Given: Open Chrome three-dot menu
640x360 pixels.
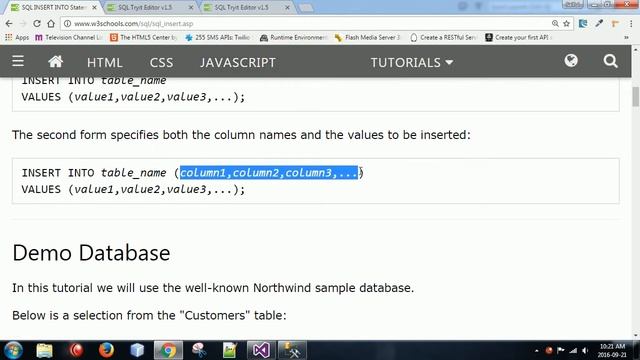Looking at the screenshot, I should (x=631, y=24).
